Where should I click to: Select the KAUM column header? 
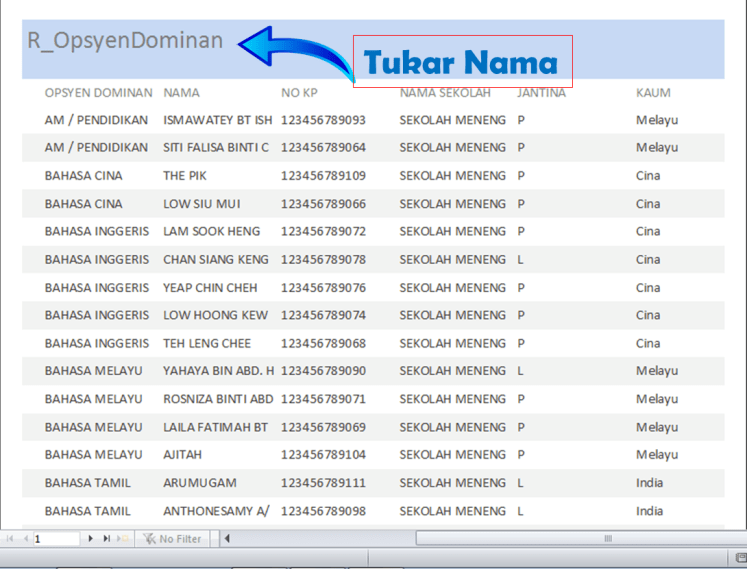(x=653, y=93)
